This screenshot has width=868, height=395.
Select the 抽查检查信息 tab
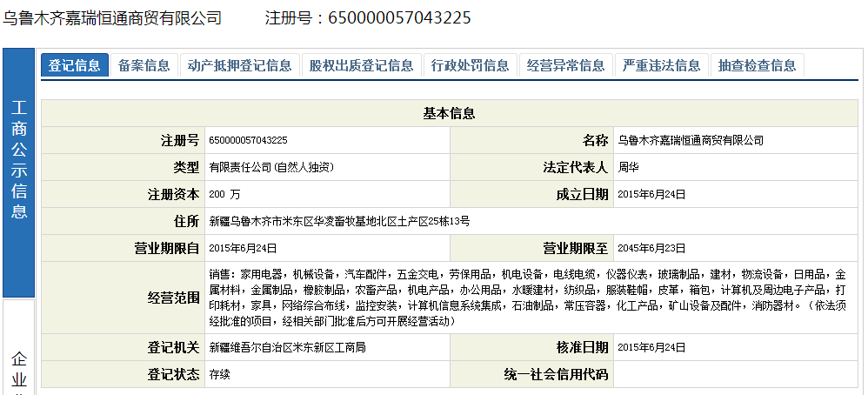[x=757, y=65]
